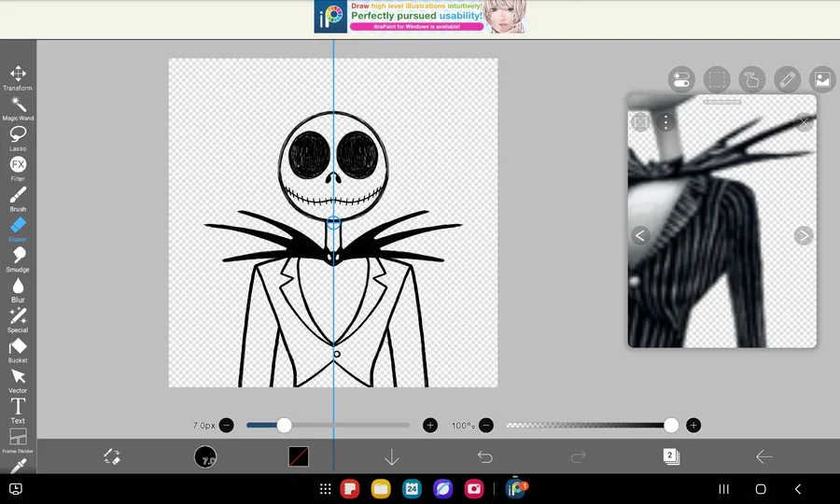840x504 pixels.
Task: Open the calendar app in taskbar
Action: pos(412,488)
